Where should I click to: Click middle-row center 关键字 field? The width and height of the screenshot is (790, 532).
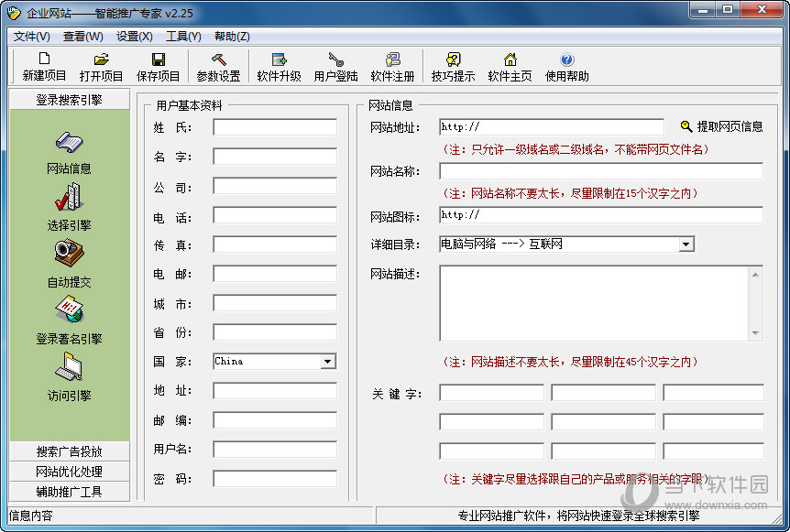(604, 422)
